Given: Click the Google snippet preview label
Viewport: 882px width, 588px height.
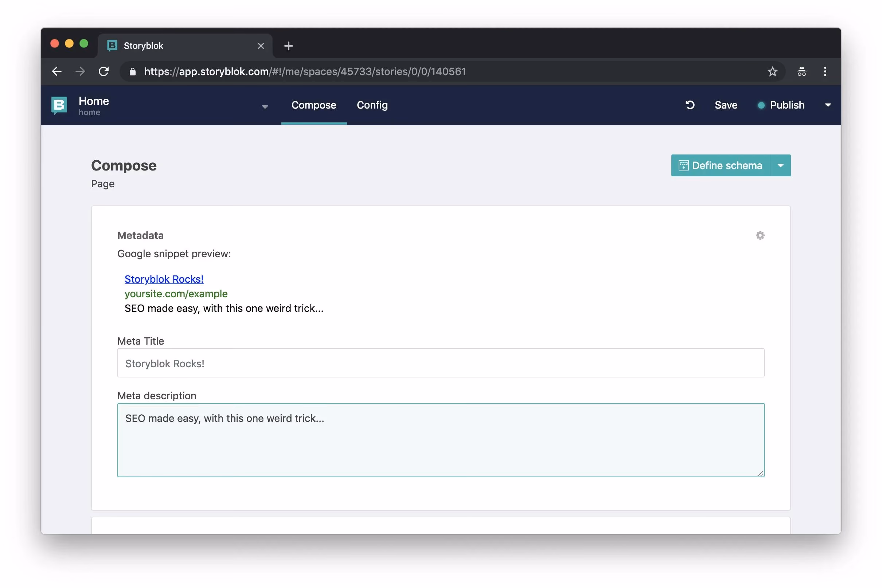Looking at the screenshot, I should (x=174, y=254).
